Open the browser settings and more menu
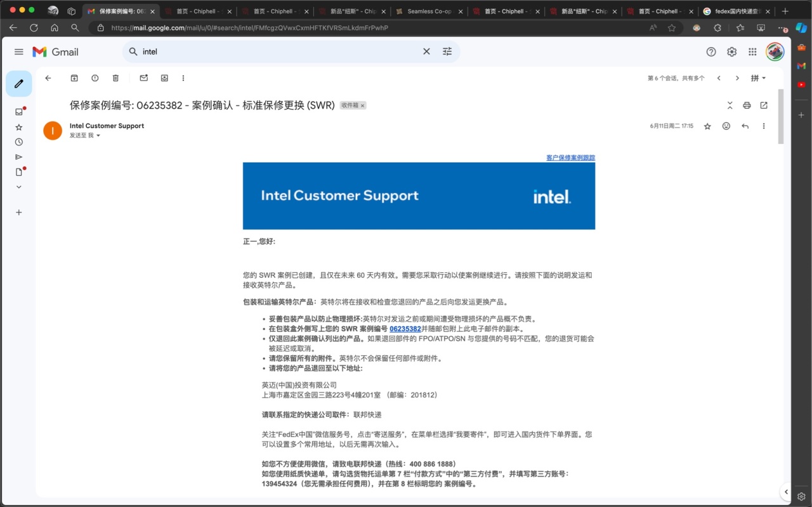Screen dimensions: 812x507 click(782, 28)
